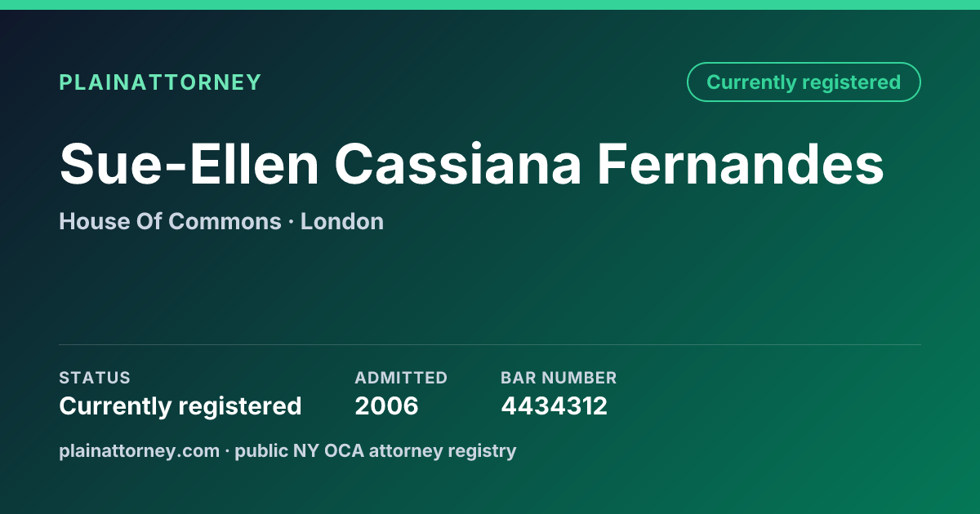Image resolution: width=980 pixels, height=514 pixels.
Task: Click the STATUS label
Action: click(x=95, y=378)
